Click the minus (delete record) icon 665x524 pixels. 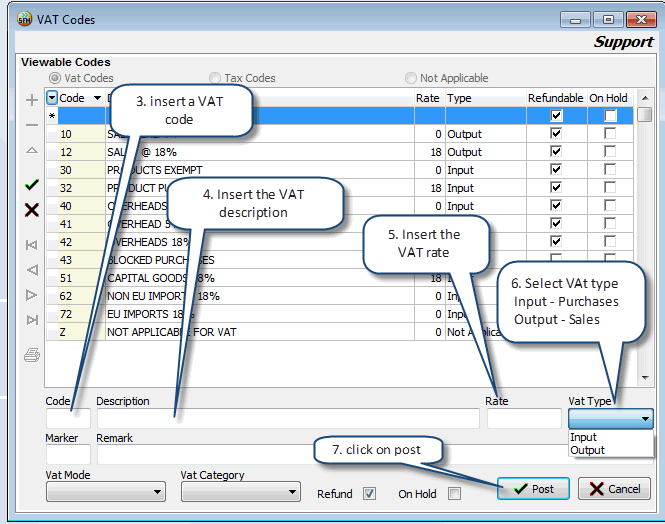pos(32,124)
